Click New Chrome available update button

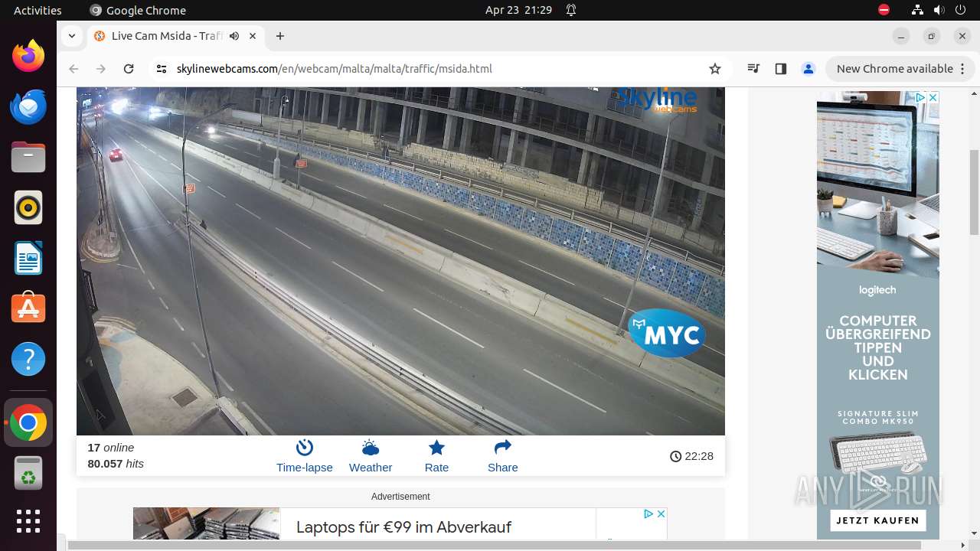(900, 69)
